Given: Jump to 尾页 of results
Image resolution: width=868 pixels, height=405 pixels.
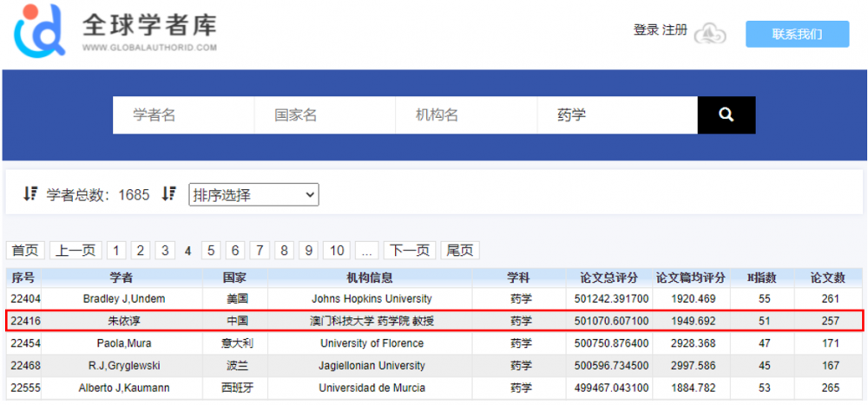Looking at the screenshot, I should tap(459, 251).
